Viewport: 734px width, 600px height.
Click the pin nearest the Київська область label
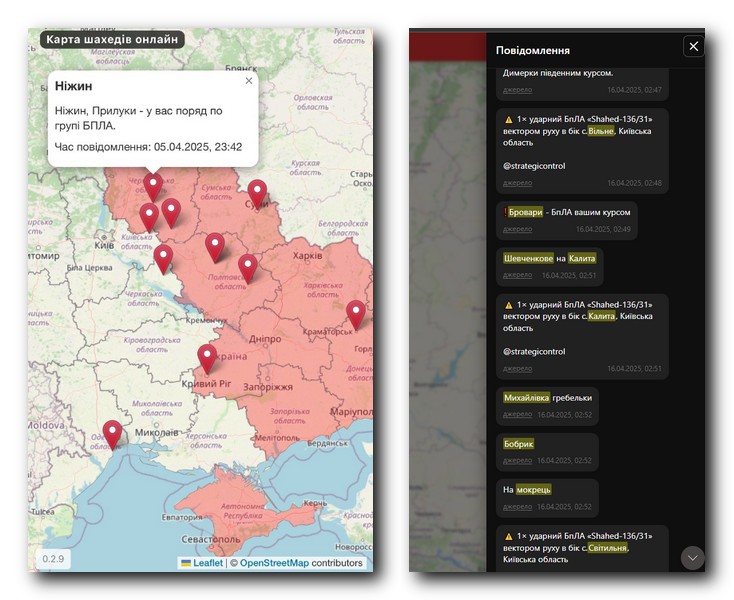(x=149, y=217)
